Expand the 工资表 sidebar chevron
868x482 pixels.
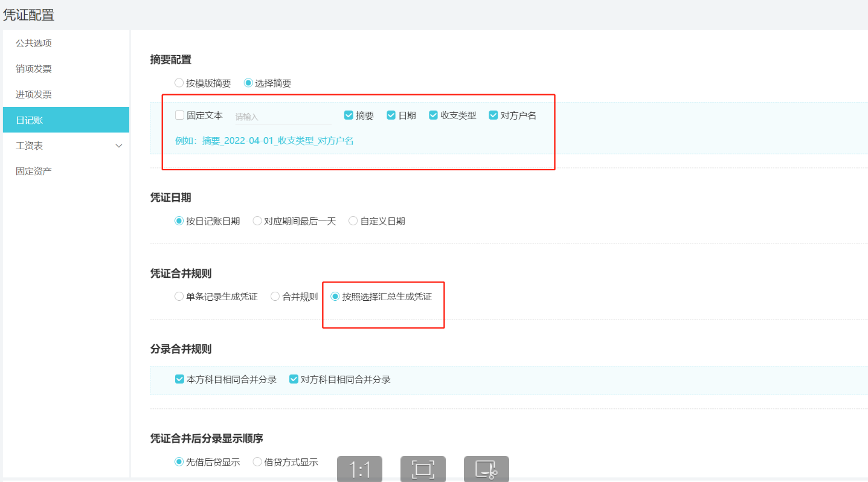pos(119,146)
